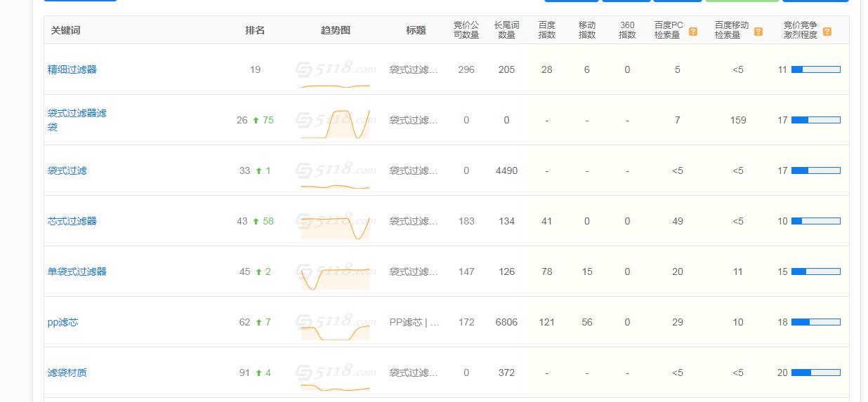868x402 pixels.
Task: Click competition bar for 袋式过滤 row
Action: coord(816,170)
